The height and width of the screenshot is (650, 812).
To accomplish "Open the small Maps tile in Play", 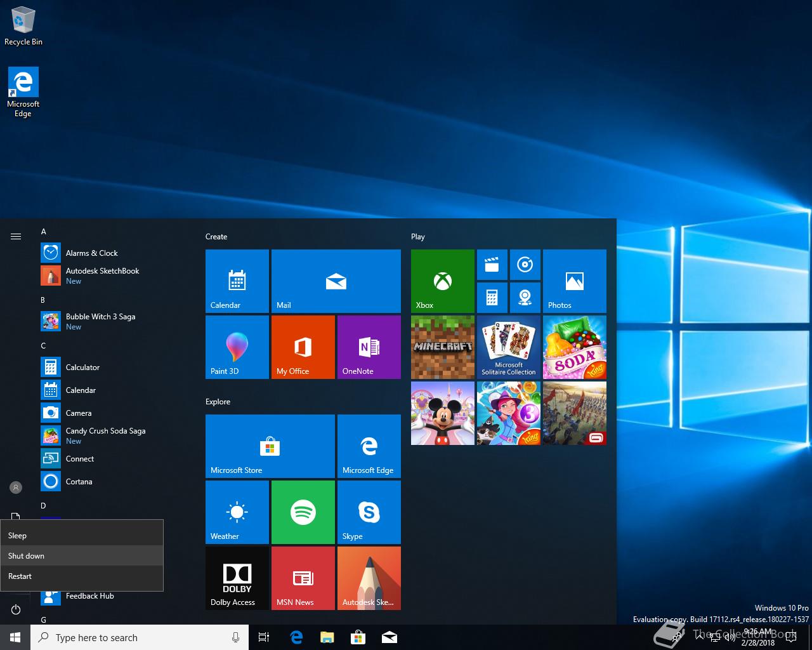I will pyautogui.click(x=525, y=298).
